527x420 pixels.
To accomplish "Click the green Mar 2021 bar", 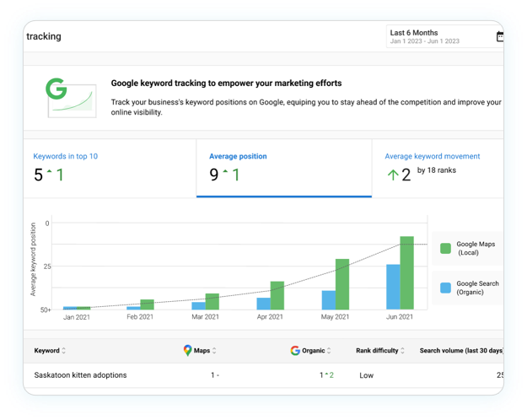I will [212, 301].
